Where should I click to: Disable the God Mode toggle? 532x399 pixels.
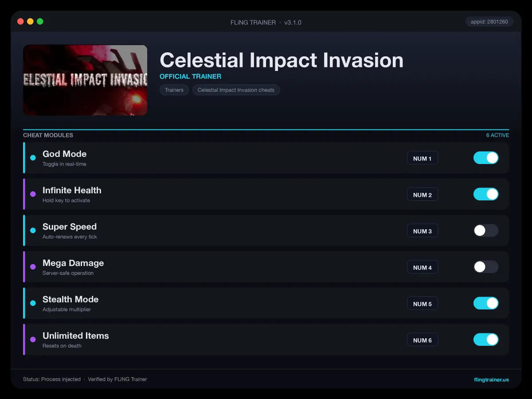click(x=486, y=158)
